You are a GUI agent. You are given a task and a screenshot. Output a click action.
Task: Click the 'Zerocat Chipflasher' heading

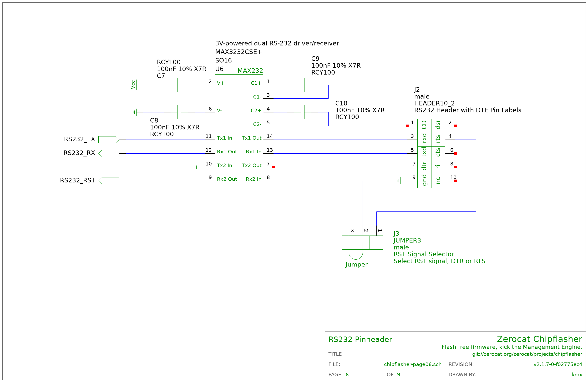540,339
